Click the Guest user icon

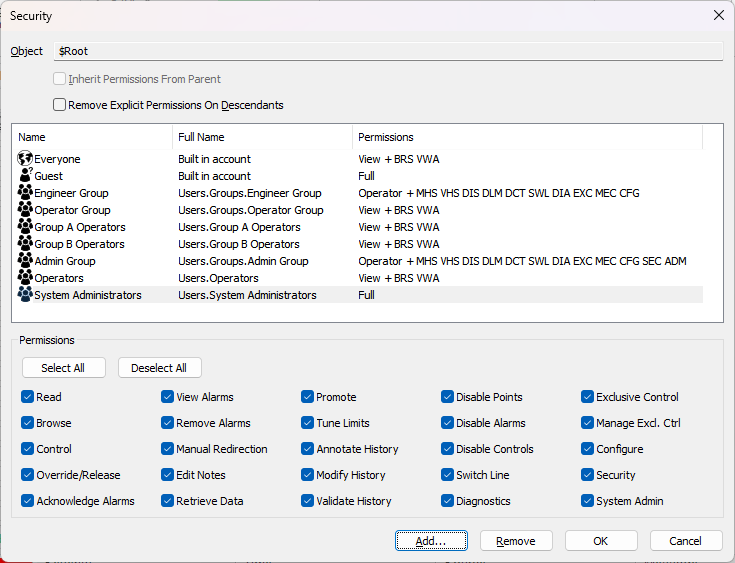25,176
